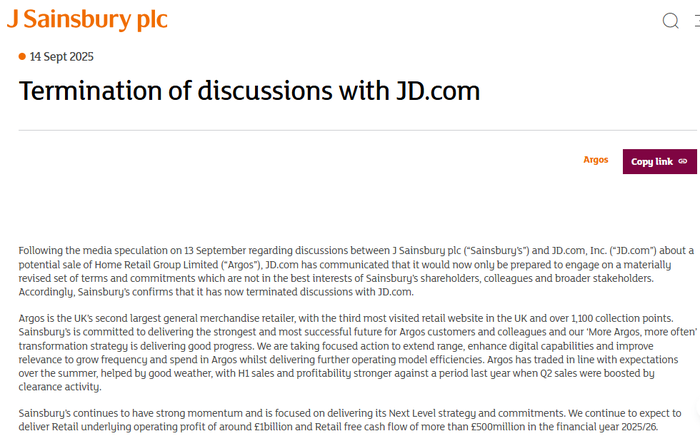Click the J Sainsbury plc logo

88,19
